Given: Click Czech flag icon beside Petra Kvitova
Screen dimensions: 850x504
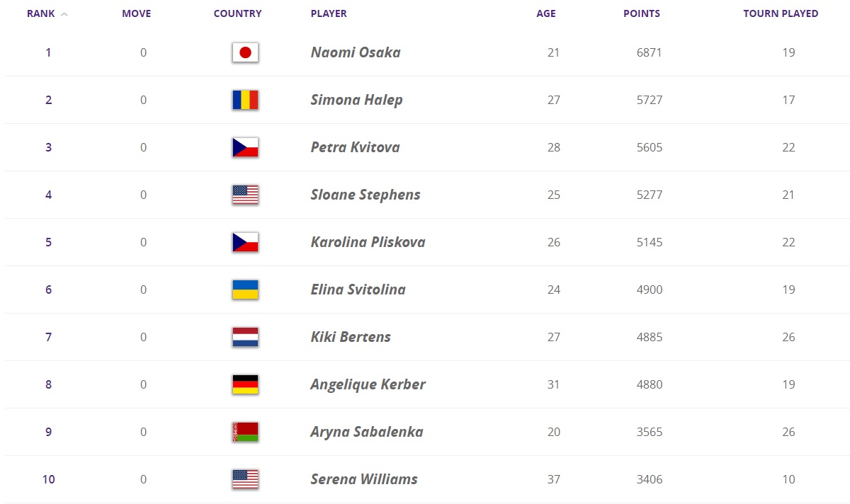Looking at the screenshot, I should point(245,147).
